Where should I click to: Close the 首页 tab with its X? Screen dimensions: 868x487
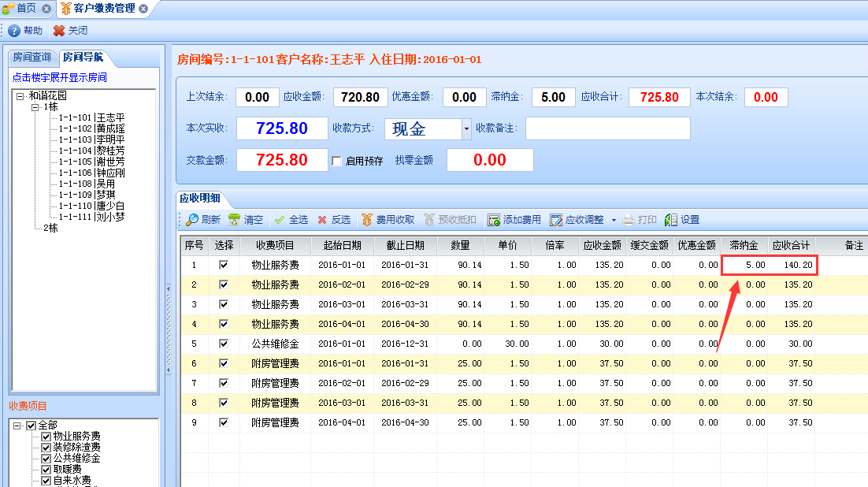(46, 9)
